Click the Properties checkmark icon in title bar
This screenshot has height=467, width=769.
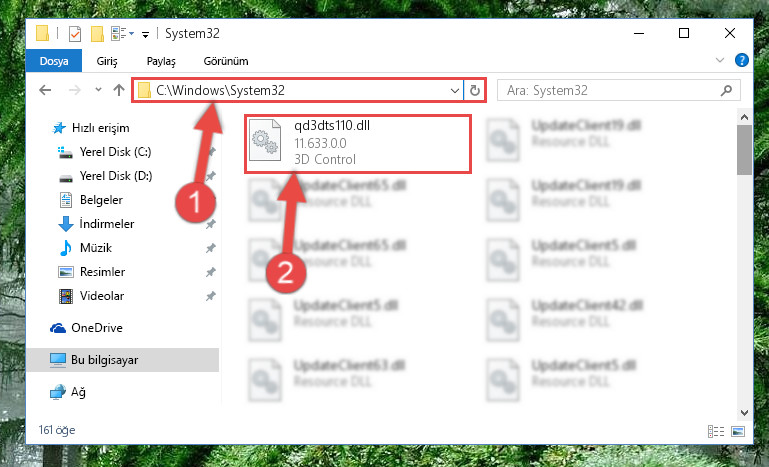pos(75,34)
